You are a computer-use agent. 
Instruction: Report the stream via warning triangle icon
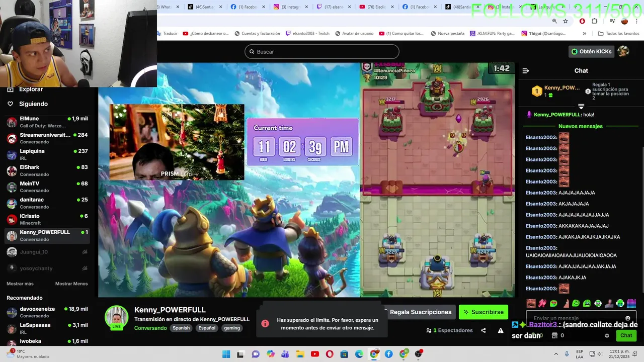click(x=501, y=330)
